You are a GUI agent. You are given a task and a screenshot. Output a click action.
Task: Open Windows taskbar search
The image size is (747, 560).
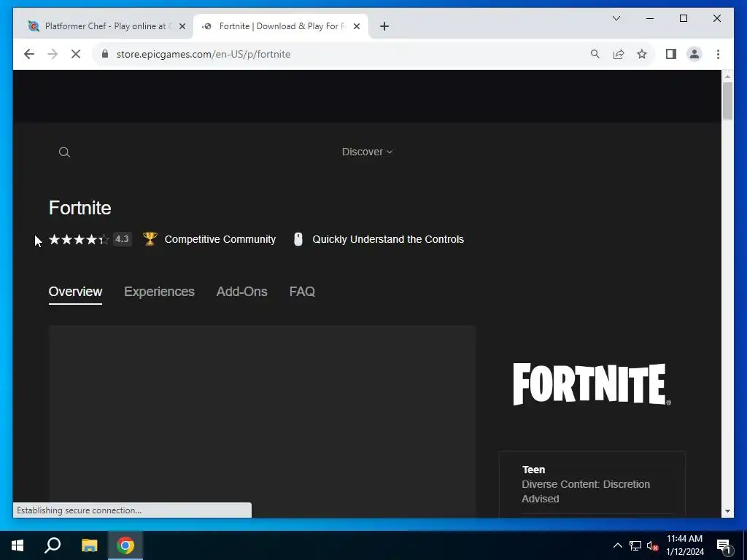(53, 545)
